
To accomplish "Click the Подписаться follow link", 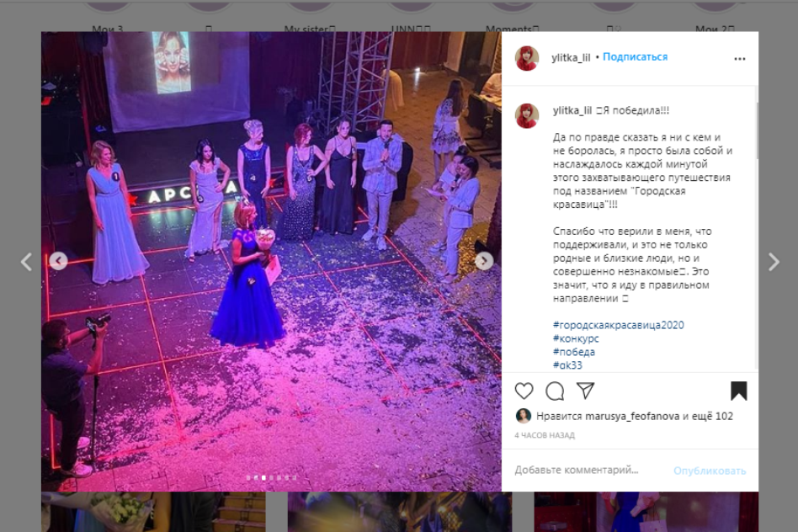I will point(636,57).
